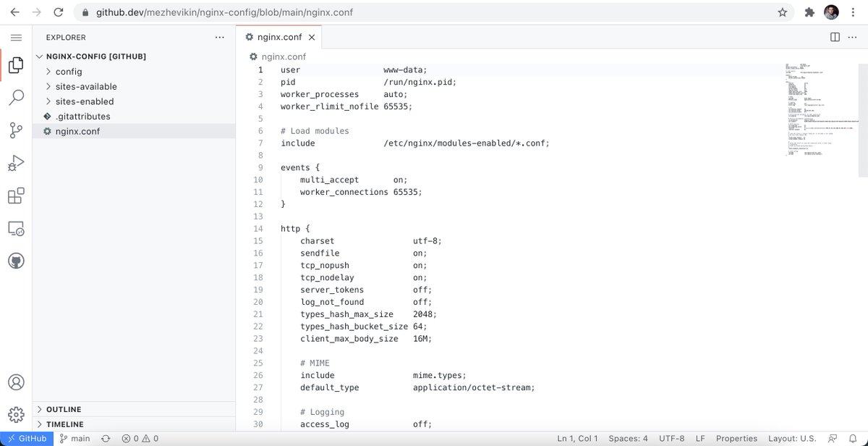
Task: Click the 'application/octet-stream;' value
Action: coord(474,387)
